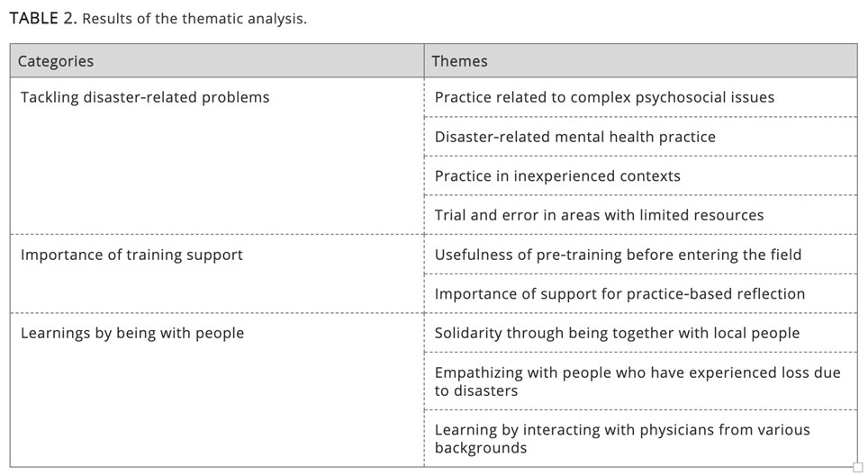Click the "Practice in inexperienced contexts" theme
Image resolution: width=868 pixels, height=475 pixels.
click(x=557, y=176)
